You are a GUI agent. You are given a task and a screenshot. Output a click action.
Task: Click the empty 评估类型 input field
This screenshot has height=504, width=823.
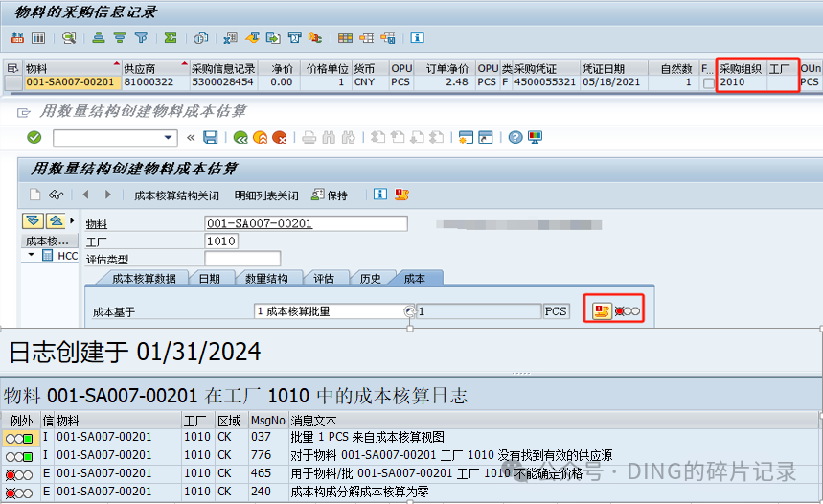point(242,259)
